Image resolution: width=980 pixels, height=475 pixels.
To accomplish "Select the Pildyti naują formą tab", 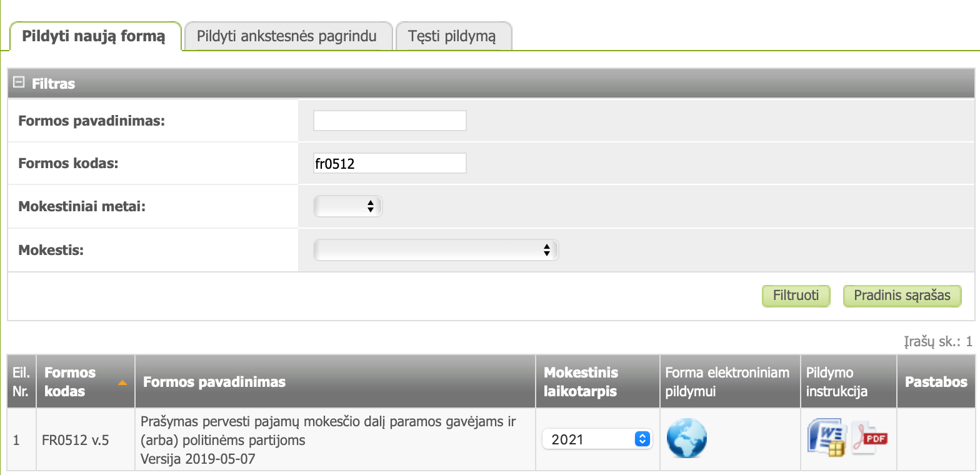I will 94,36.
